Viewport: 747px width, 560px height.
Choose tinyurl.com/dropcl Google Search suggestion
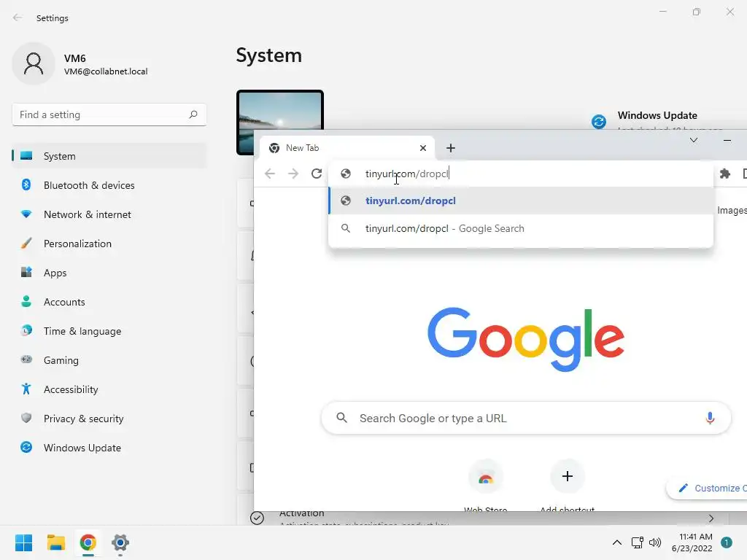521,228
